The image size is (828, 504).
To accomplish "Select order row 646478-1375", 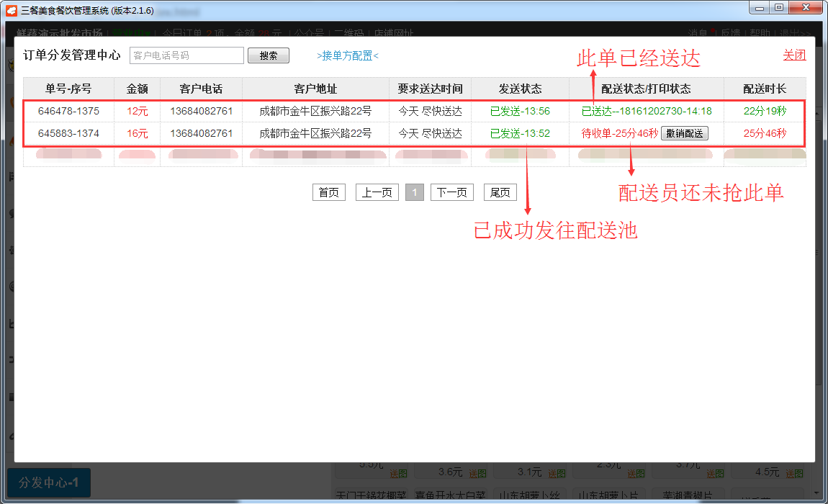I will 68,111.
